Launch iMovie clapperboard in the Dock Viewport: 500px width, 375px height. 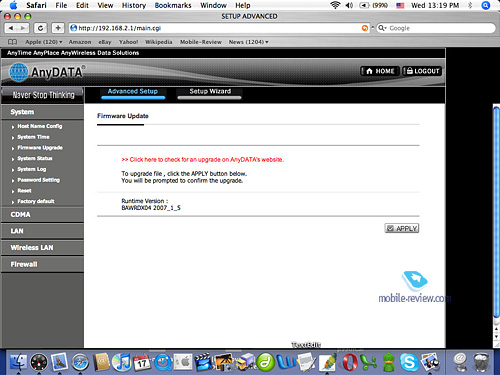click(204, 362)
